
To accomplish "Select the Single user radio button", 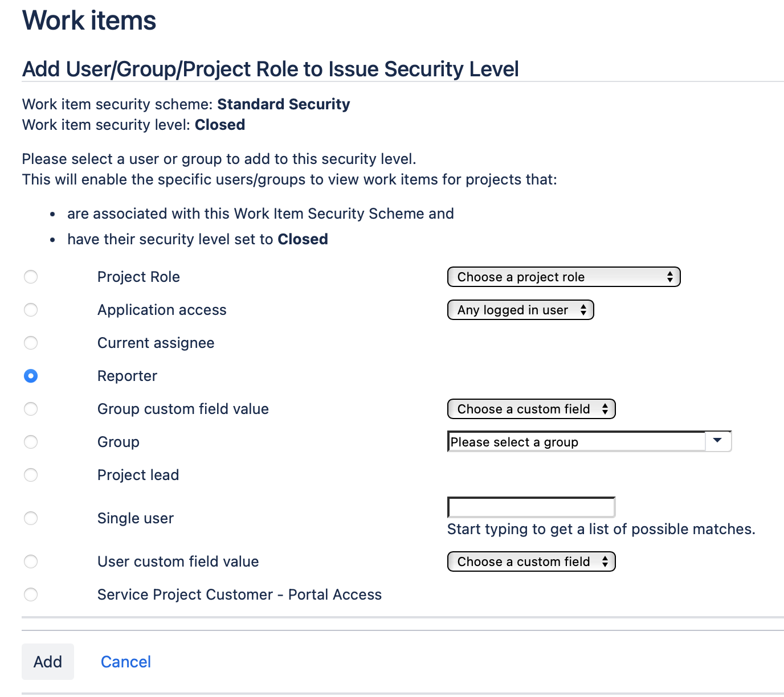I will coord(31,518).
